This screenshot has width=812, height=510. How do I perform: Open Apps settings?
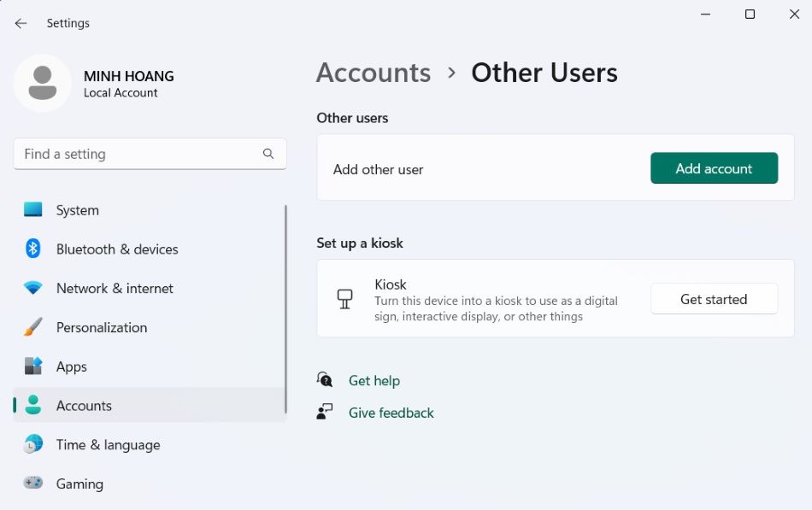[x=150, y=366]
